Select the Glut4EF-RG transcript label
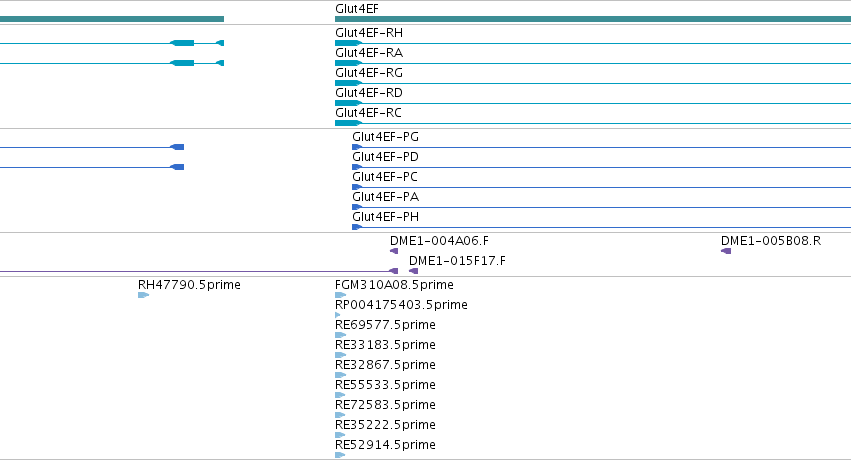The width and height of the screenshot is (851, 460). (x=369, y=73)
